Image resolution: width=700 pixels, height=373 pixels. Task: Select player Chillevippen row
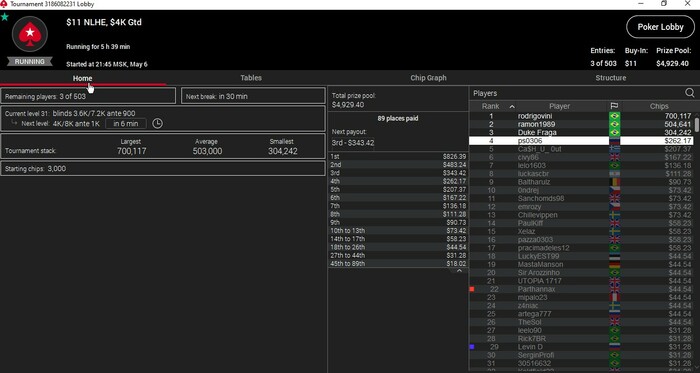point(580,215)
